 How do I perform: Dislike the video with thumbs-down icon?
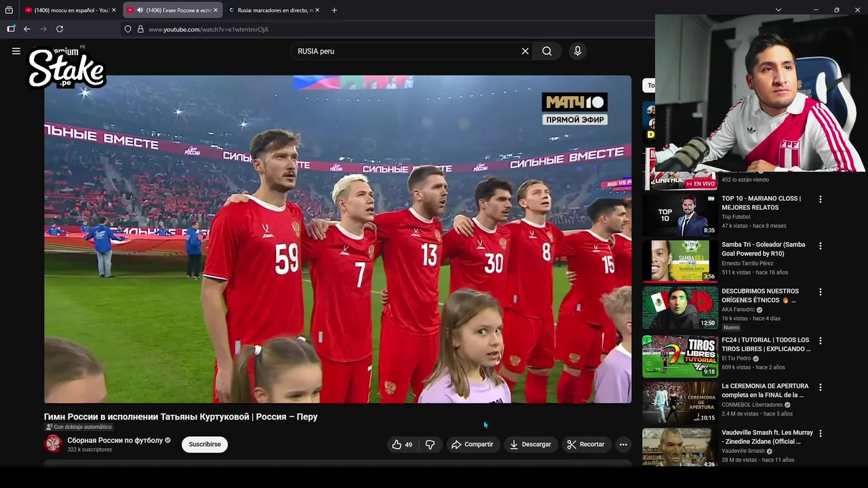coord(430,445)
